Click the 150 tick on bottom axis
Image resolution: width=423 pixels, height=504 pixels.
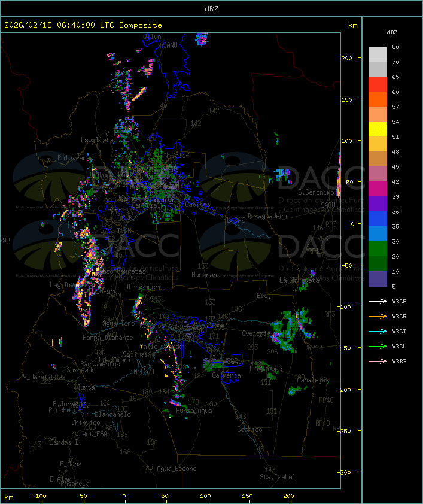(x=247, y=496)
